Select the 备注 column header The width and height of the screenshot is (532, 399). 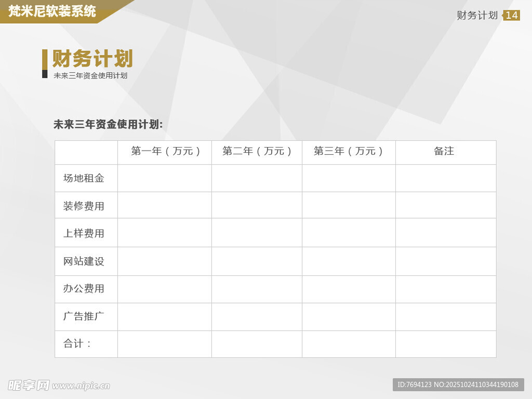pyautogui.click(x=444, y=151)
